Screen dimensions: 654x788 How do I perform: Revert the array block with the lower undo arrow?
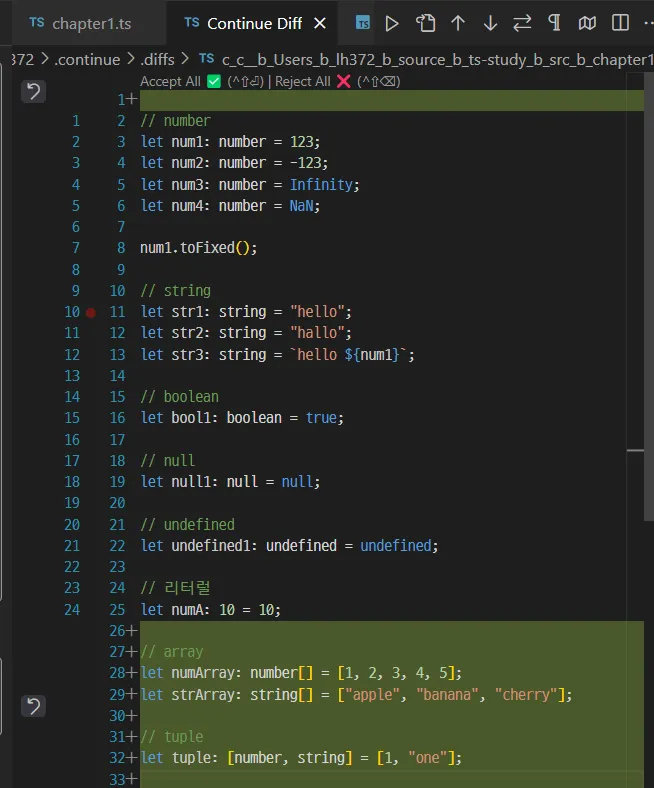(x=34, y=706)
